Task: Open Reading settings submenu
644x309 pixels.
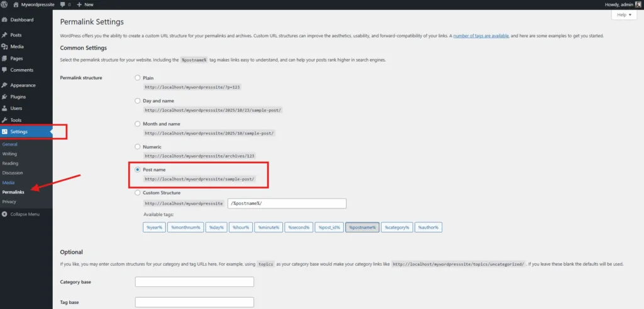Action: click(x=10, y=163)
